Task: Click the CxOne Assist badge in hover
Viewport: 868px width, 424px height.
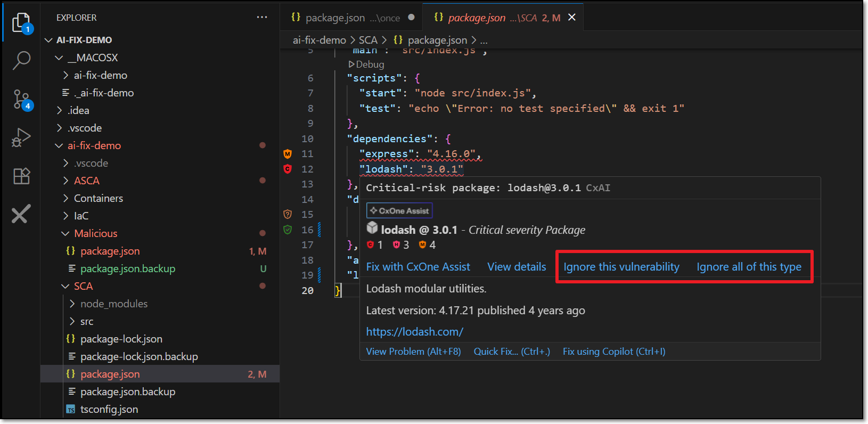Action: click(x=399, y=210)
